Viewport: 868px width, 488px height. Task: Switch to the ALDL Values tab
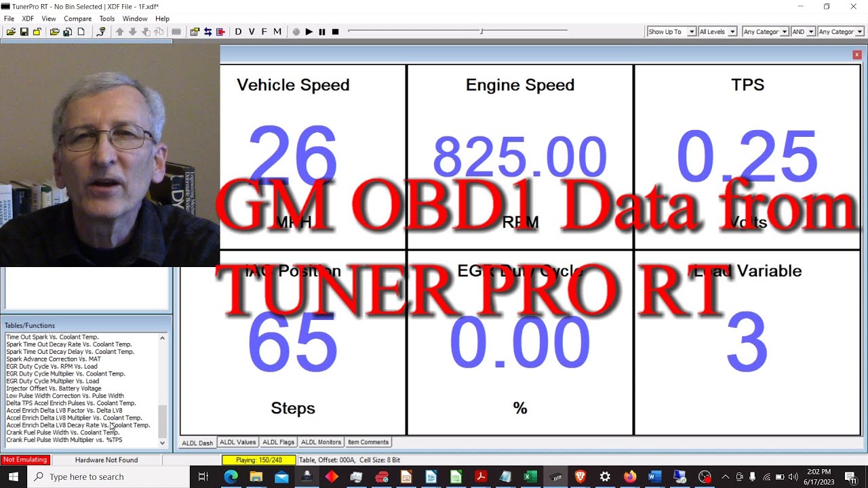click(238, 442)
